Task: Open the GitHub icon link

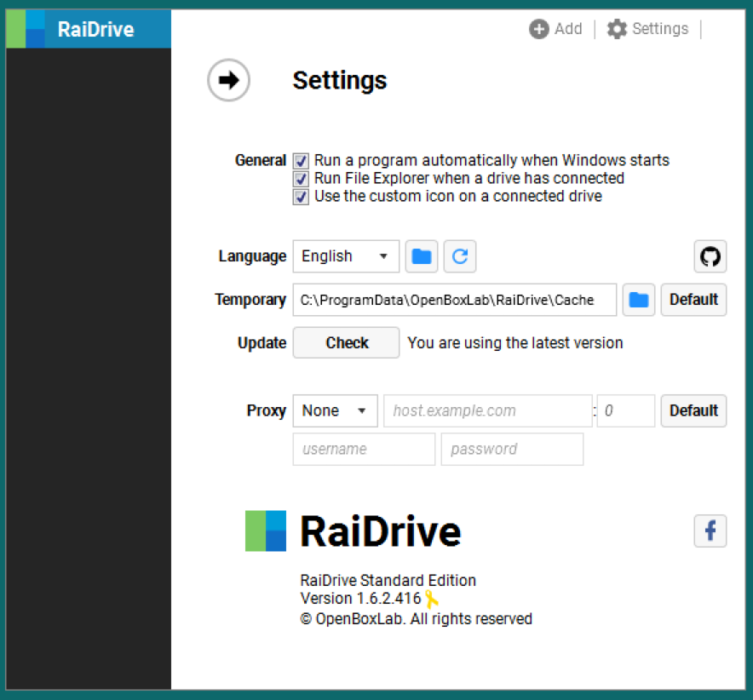Action: 710,256
